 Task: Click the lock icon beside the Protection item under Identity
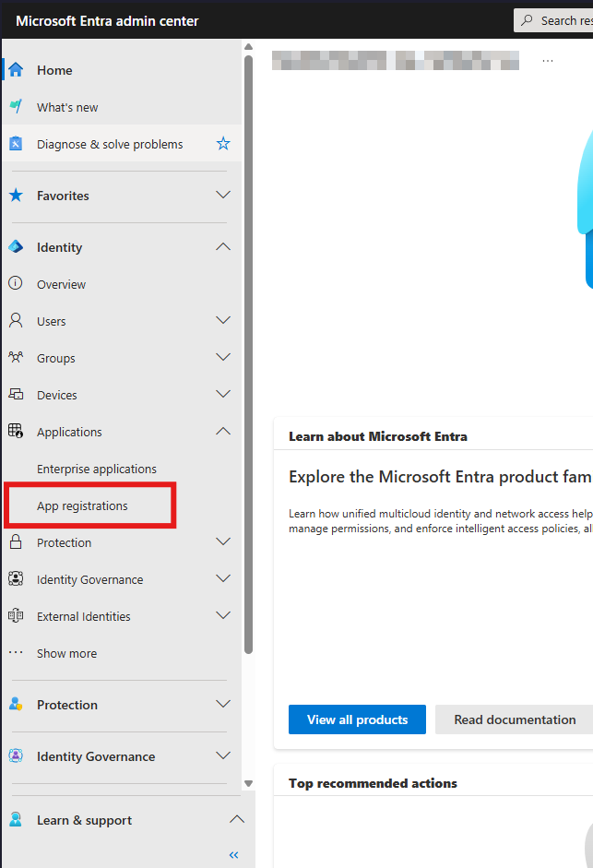pos(16,542)
